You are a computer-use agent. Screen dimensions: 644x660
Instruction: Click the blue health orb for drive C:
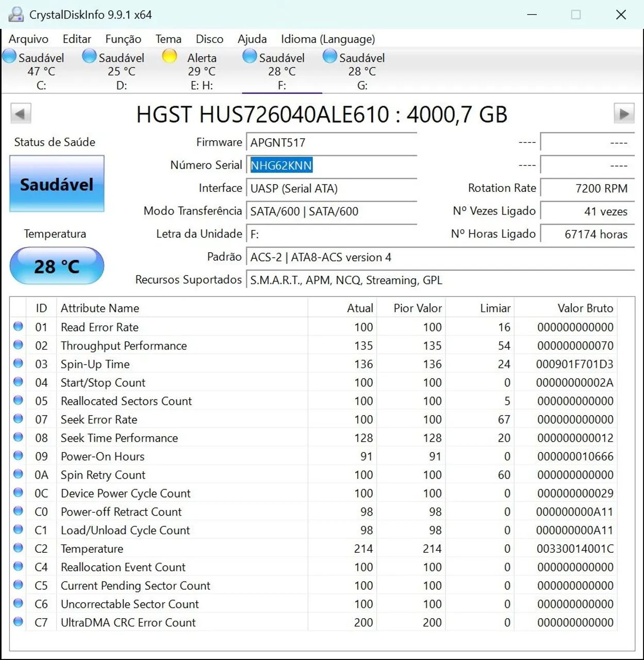[x=9, y=56]
